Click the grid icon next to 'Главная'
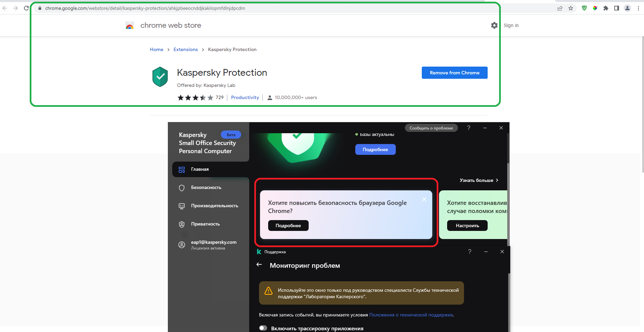The image size is (644, 332). (182, 169)
